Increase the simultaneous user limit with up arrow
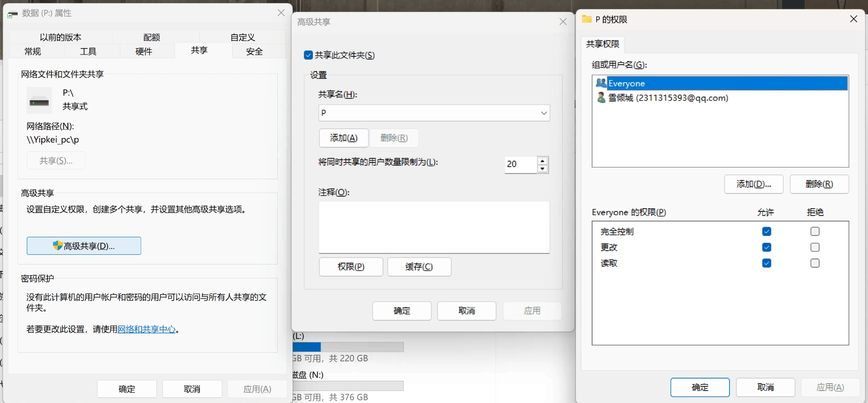868x403 pixels. pos(543,161)
